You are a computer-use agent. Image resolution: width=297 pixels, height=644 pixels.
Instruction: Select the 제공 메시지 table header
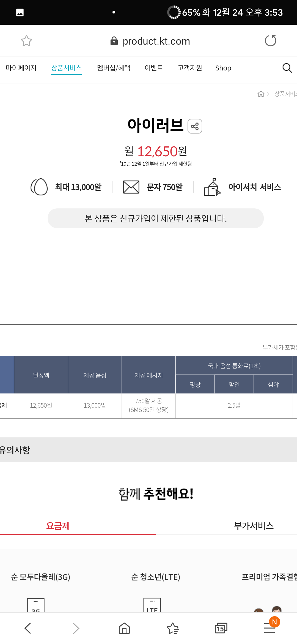148,375
